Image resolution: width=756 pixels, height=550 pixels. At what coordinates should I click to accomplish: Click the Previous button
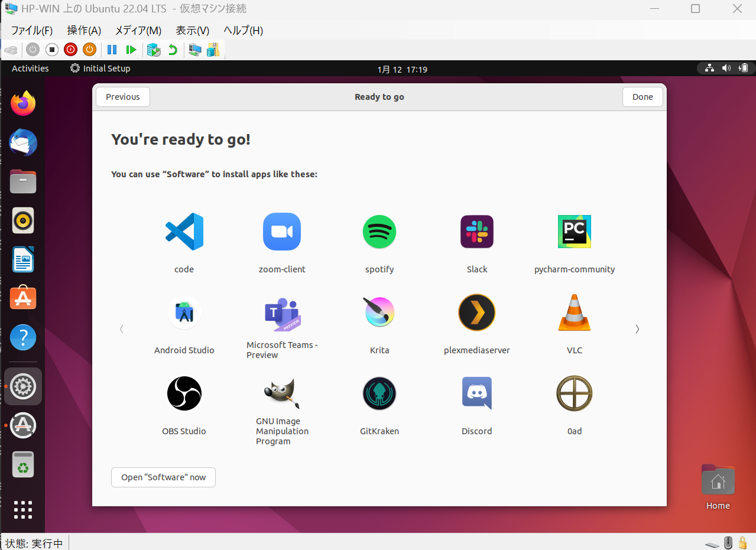(123, 97)
